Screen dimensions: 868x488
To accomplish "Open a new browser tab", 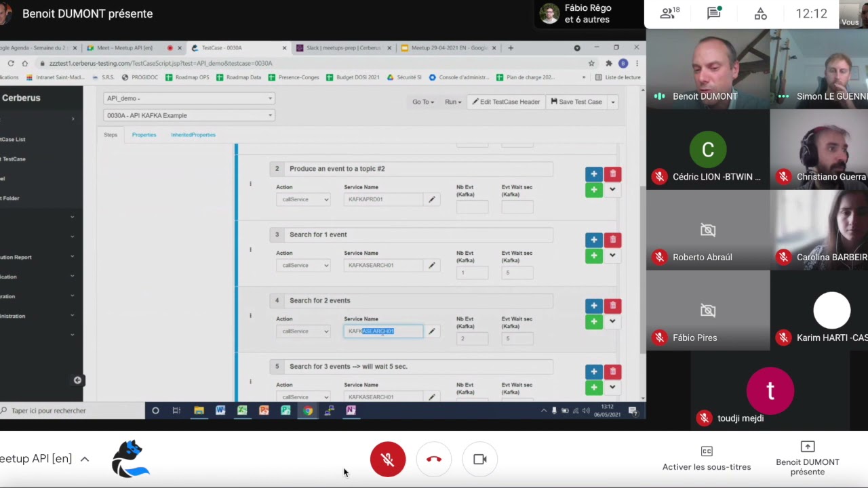I will [x=511, y=48].
